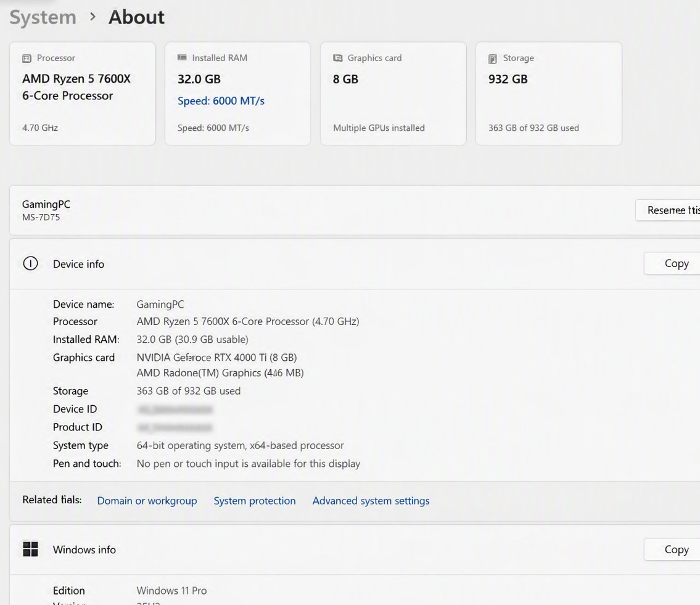700x605 pixels.
Task: Click blue Speed: 6000 MT/s text
Action: click(x=221, y=101)
